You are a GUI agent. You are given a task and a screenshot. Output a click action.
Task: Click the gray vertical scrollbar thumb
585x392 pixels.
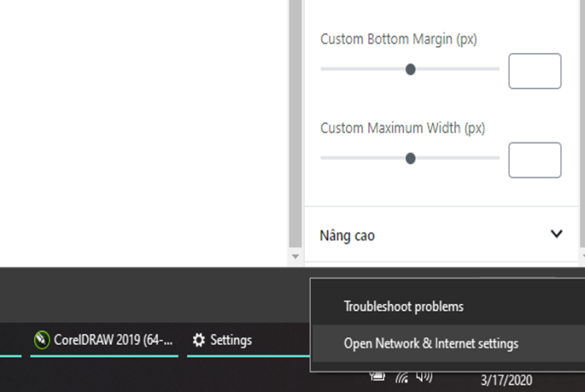tap(295, 123)
